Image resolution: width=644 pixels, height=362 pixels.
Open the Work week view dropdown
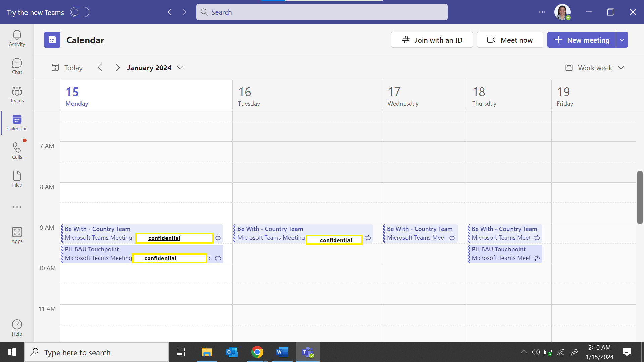coord(595,68)
